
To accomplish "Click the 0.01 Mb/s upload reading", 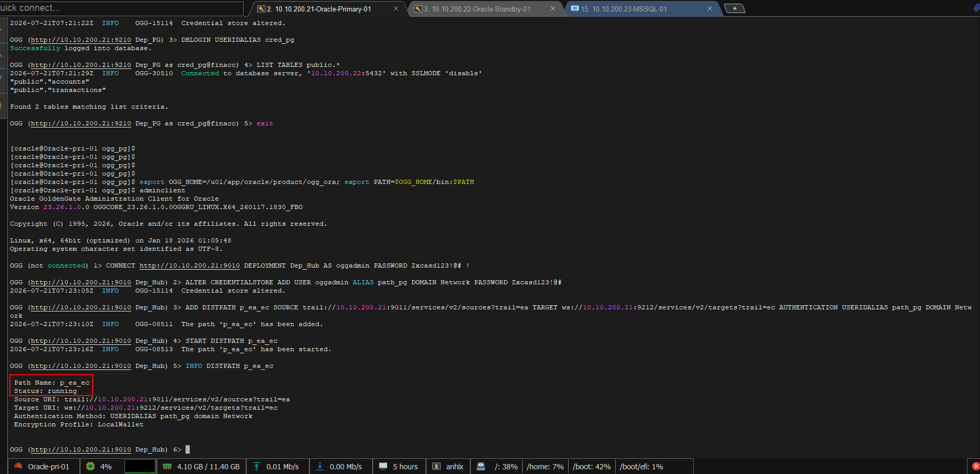I will (x=282, y=467).
